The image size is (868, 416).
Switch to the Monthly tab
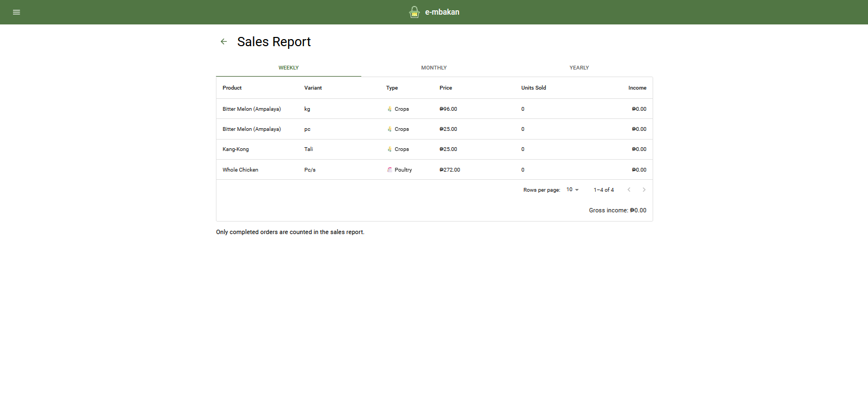pos(434,68)
